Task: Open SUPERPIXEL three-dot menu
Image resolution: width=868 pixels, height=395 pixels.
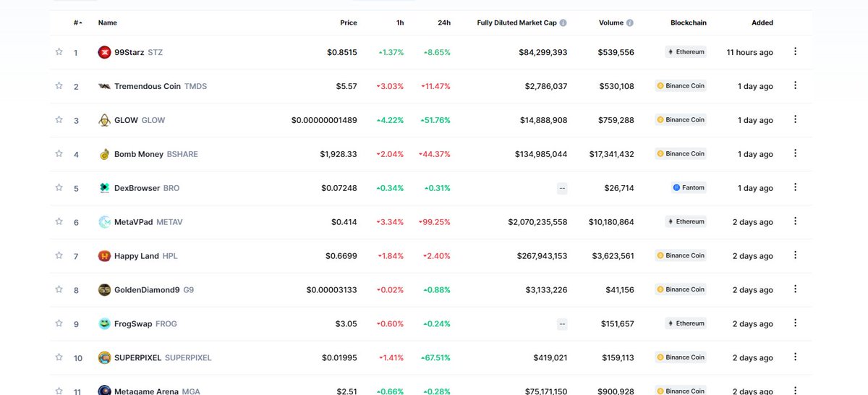Action: (x=795, y=357)
